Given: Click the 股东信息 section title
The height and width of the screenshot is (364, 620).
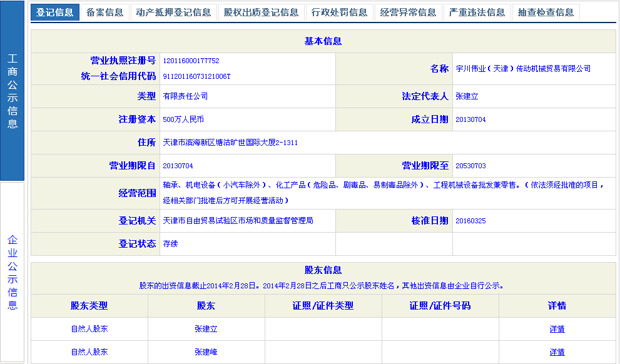Looking at the screenshot, I should click(323, 270).
